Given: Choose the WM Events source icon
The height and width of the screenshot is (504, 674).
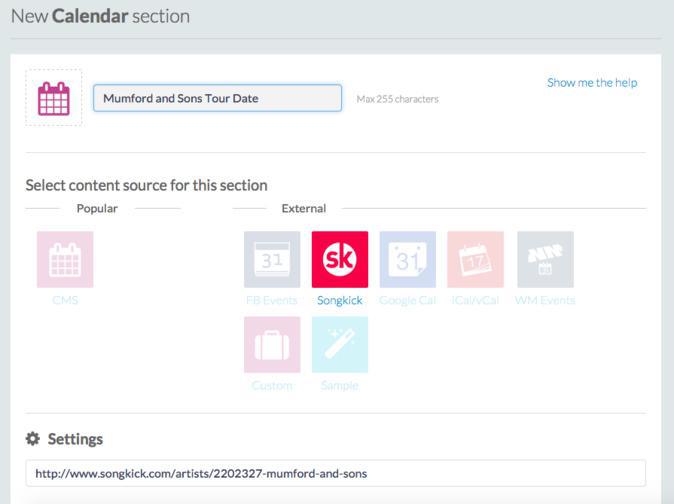Looking at the screenshot, I should click(545, 260).
